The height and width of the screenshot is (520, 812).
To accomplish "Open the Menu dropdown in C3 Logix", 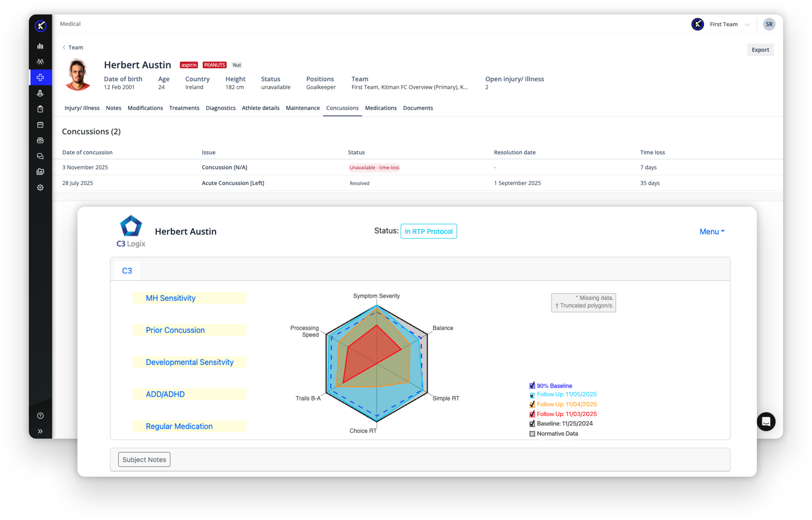I will pos(712,232).
